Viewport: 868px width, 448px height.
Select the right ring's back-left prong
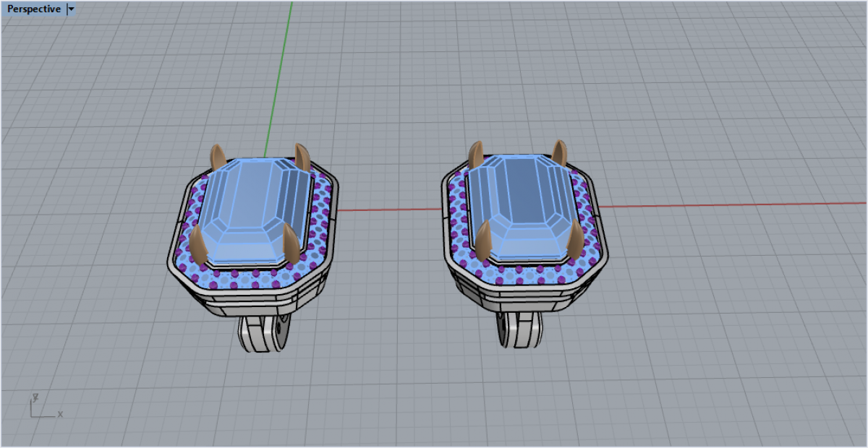click(x=476, y=154)
